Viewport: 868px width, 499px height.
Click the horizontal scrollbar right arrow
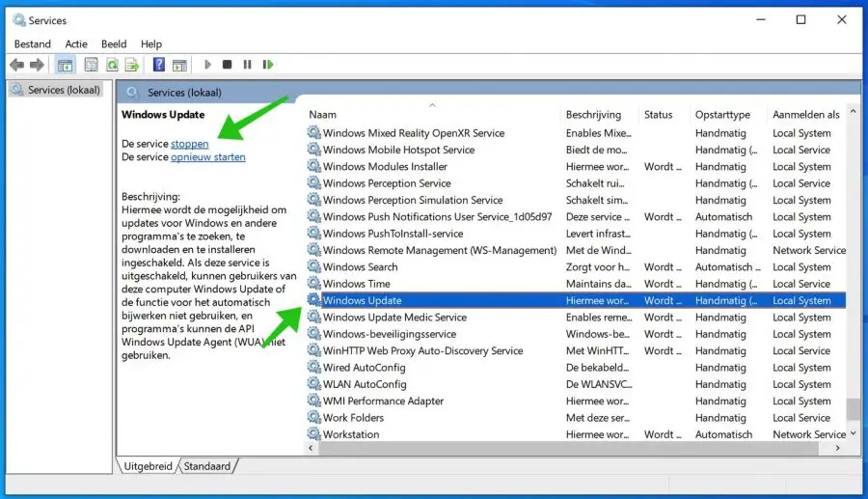pyautogui.click(x=837, y=448)
